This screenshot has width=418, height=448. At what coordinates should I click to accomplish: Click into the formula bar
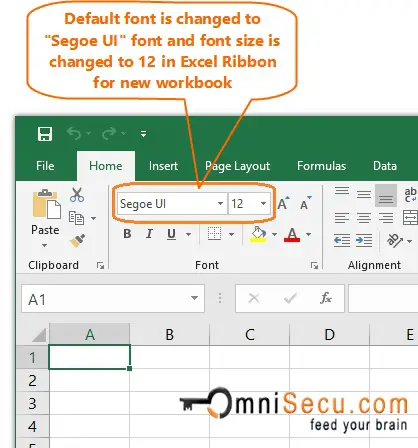coord(383,299)
